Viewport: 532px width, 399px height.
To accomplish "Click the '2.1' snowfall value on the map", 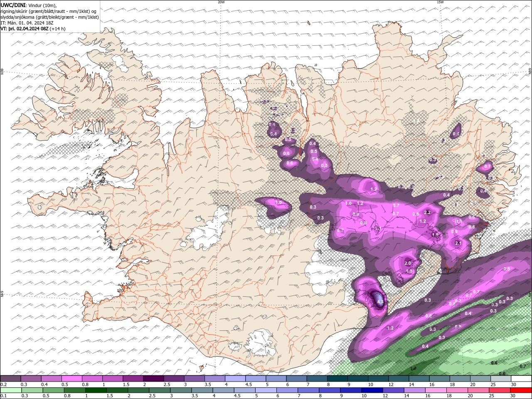I will (x=458, y=243).
